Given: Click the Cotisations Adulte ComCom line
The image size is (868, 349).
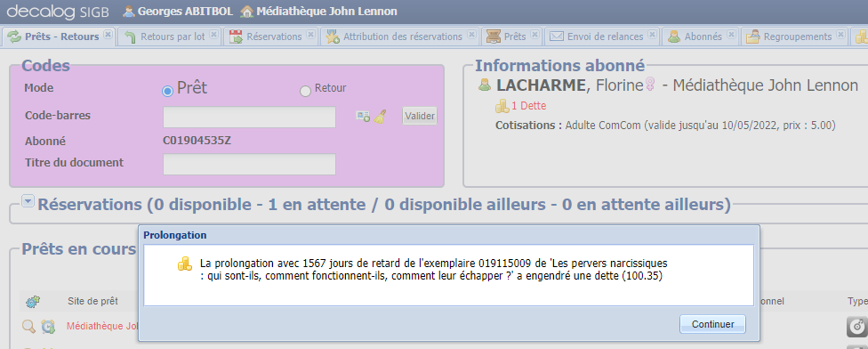Looking at the screenshot, I should pos(665,126).
